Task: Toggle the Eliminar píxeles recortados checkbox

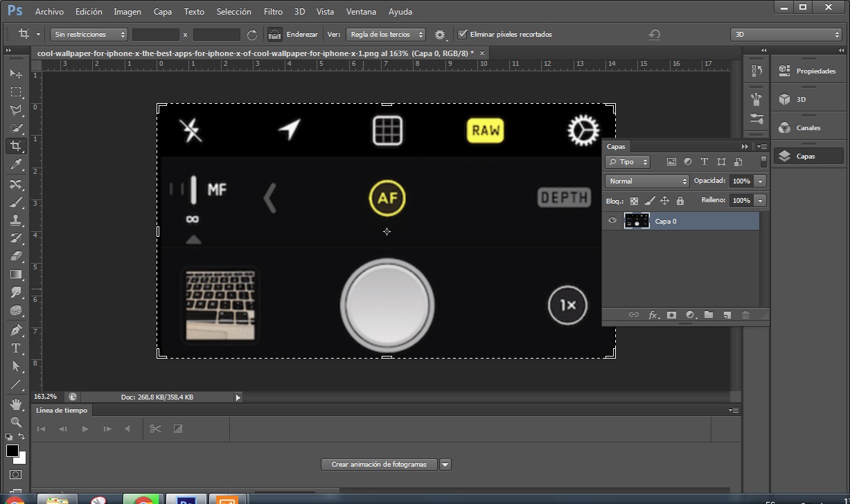Action: [x=462, y=34]
